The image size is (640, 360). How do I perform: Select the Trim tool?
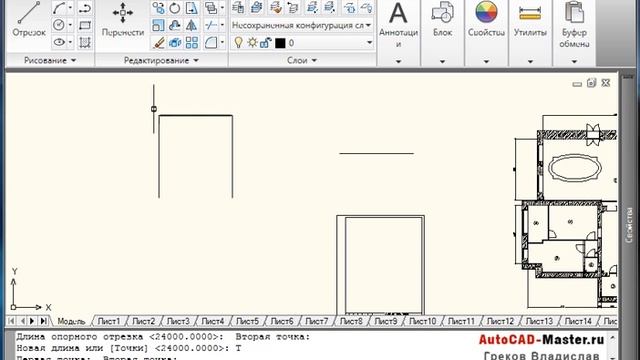[211, 25]
